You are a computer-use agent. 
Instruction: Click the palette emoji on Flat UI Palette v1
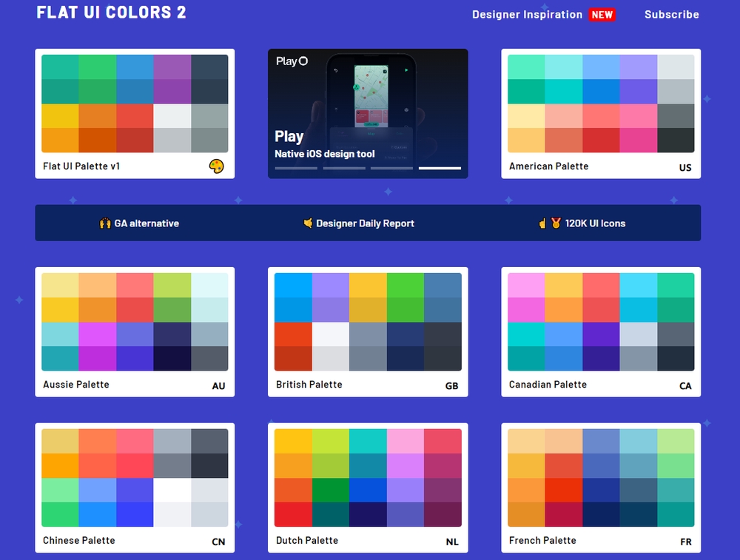[215, 167]
